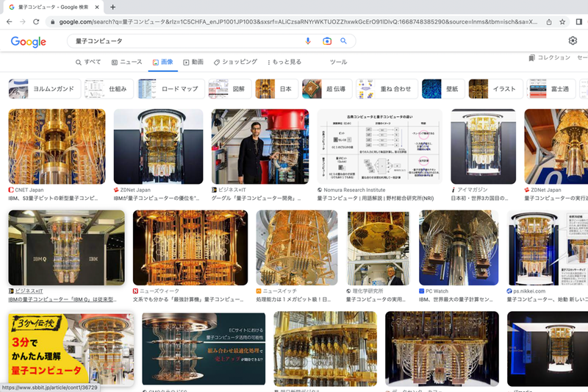Filter by ヨルムンガンド chip
The width and height of the screenshot is (588, 392).
(x=45, y=89)
